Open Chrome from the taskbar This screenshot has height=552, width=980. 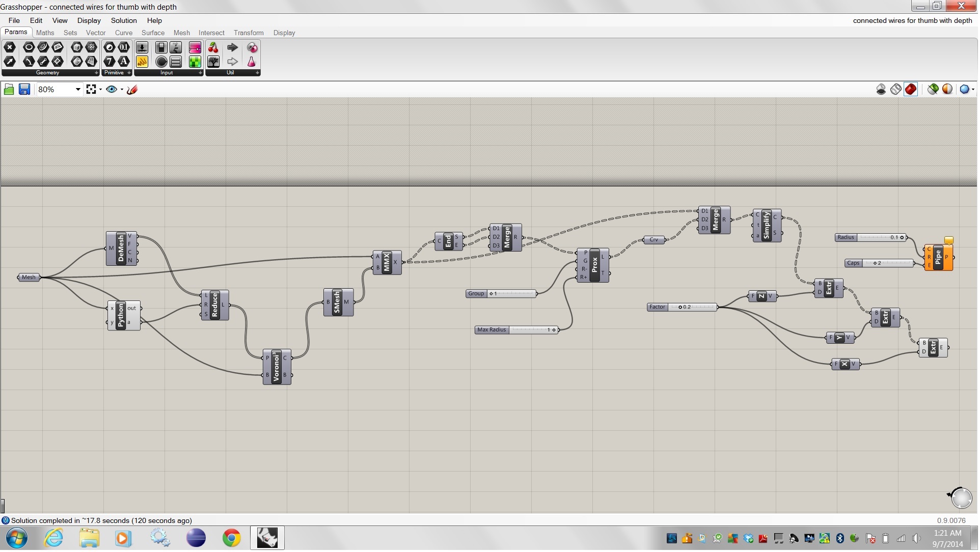click(x=232, y=539)
